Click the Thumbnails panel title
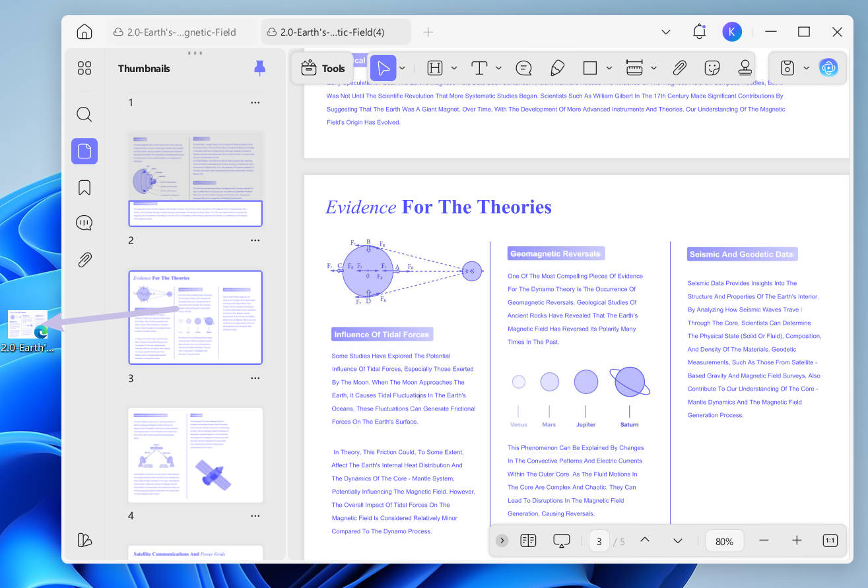868x588 pixels. pos(144,68)
